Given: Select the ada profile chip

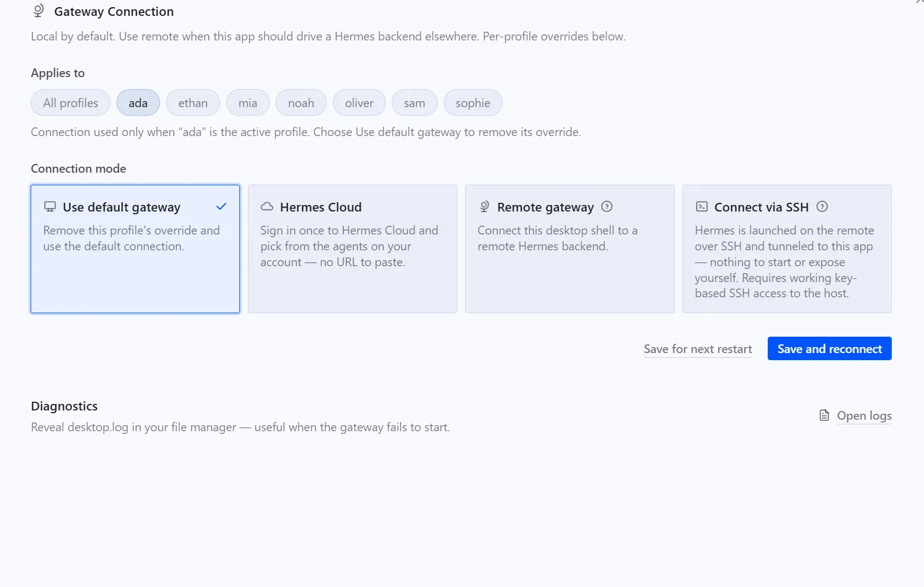Looking at the screenshot, I should click(138, 103).
